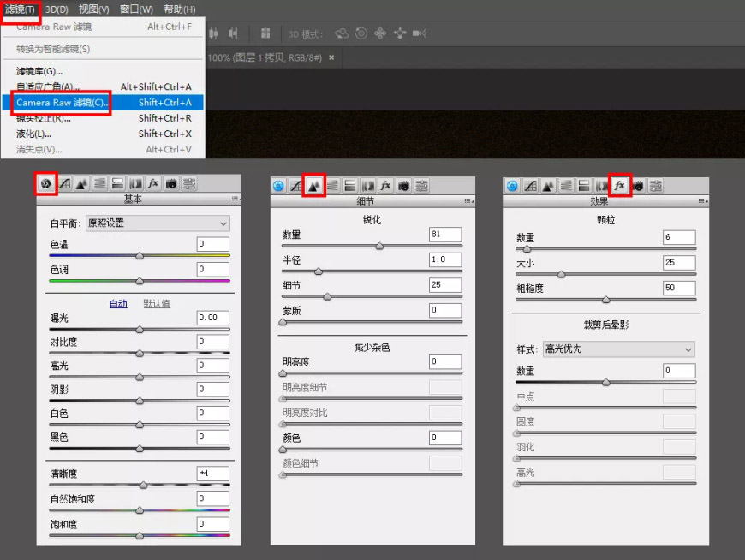Choose 液化(L) menu entry

(103, 134)
